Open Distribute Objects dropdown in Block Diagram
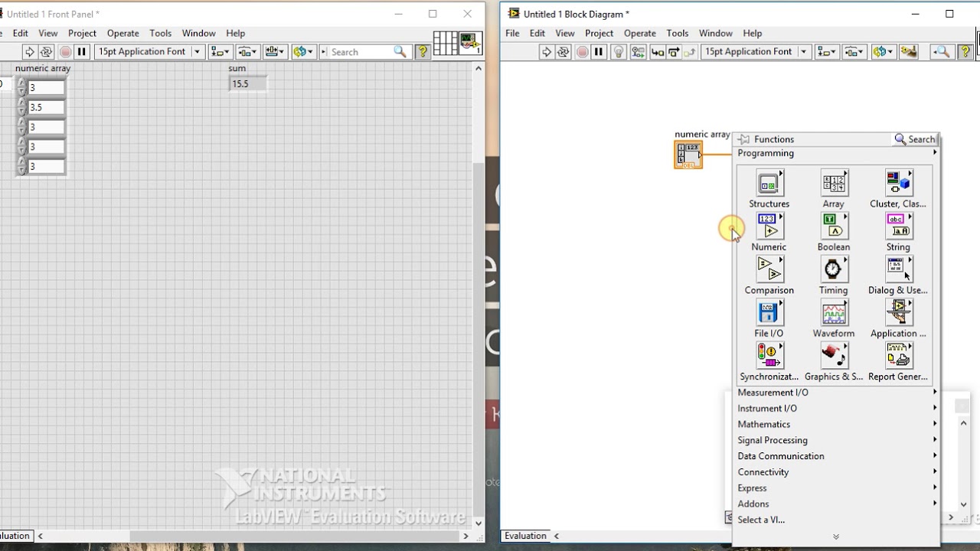This screenshot has height=551, width=980. coord(854,52)
